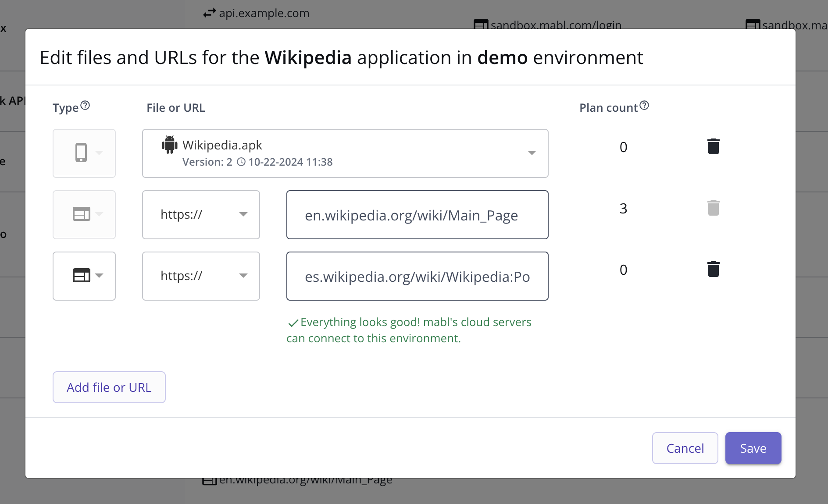
Task: Click browser icon beside sandbox.mabl.com/login
Action: coord(481,25)
